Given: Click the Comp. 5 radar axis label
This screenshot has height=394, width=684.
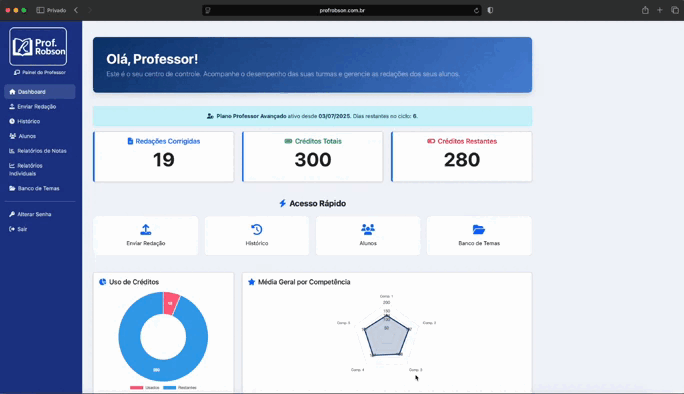Looking at the screenshot, I should pyautogui.click(x=343, y=323).
